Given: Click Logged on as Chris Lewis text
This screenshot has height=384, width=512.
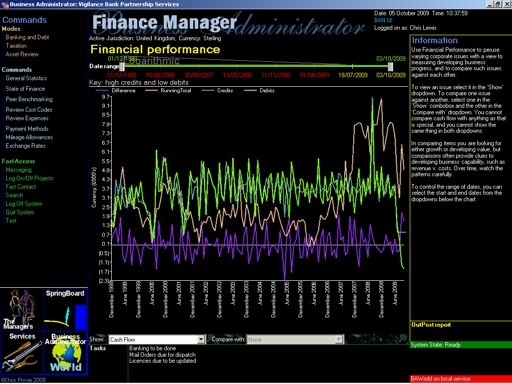Looking at the screenshot, I should [405, 28].
